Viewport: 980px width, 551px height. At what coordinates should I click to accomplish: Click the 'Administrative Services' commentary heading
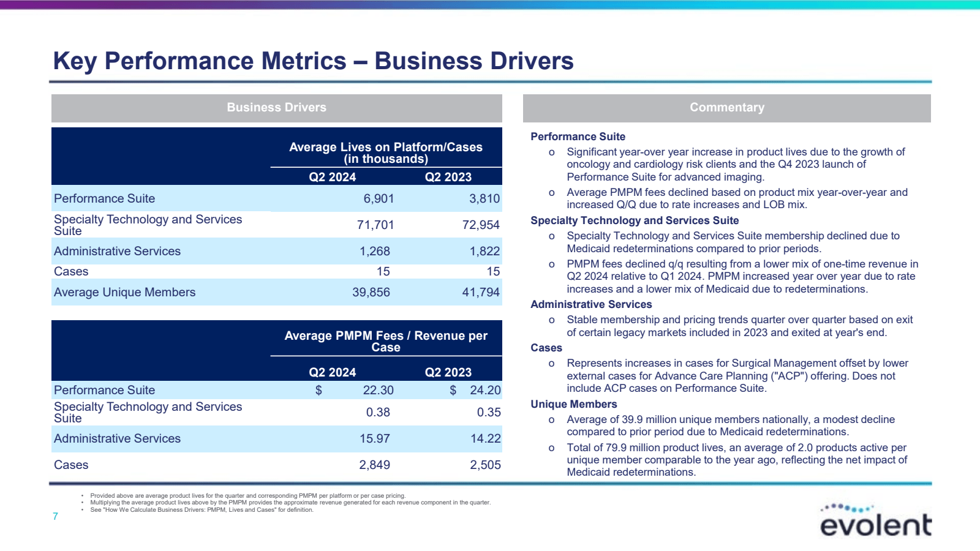click(591, 304)
